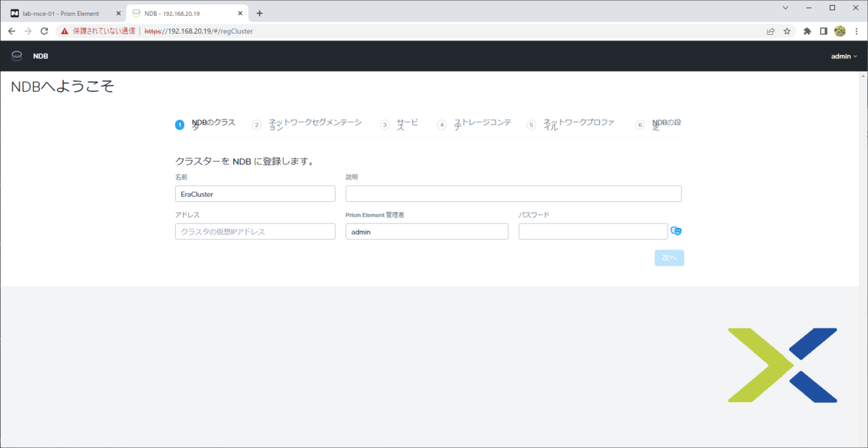Maximize the browser window
Viewport: 868px width, 448px height.
(x=832, y=7)
